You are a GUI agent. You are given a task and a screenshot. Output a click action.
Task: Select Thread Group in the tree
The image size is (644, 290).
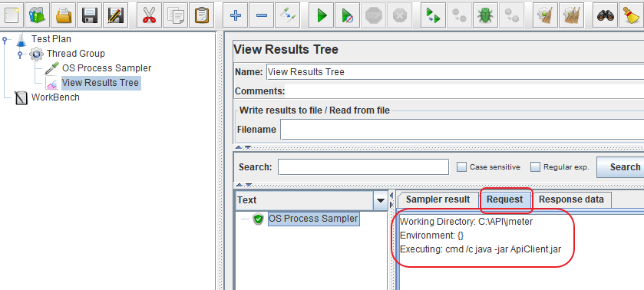pyautogui.click(x=75, y=54)
